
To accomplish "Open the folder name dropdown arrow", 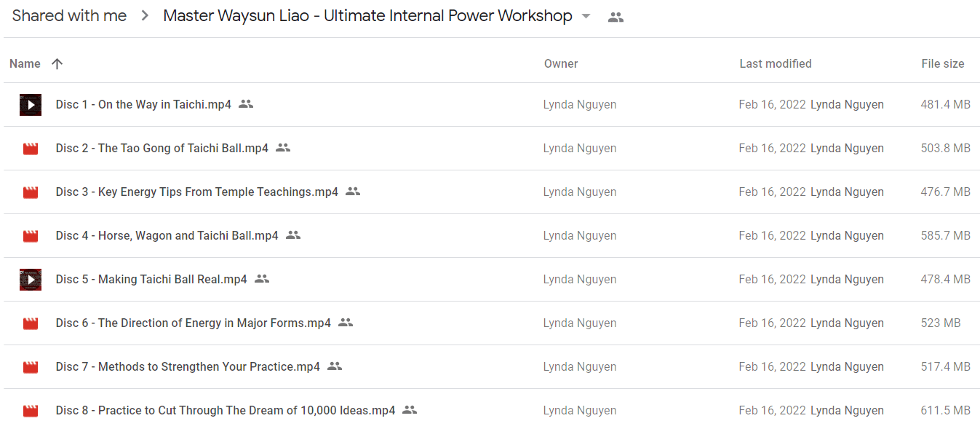I will 586,17.
